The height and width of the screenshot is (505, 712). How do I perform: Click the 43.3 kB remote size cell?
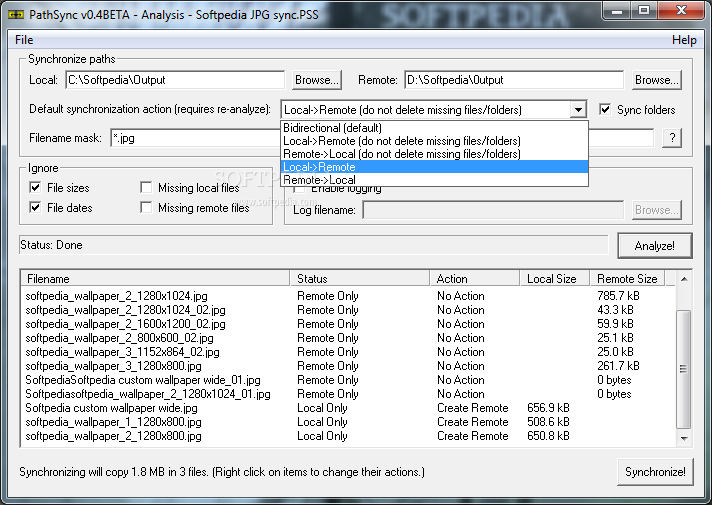[x=615, y=310]
